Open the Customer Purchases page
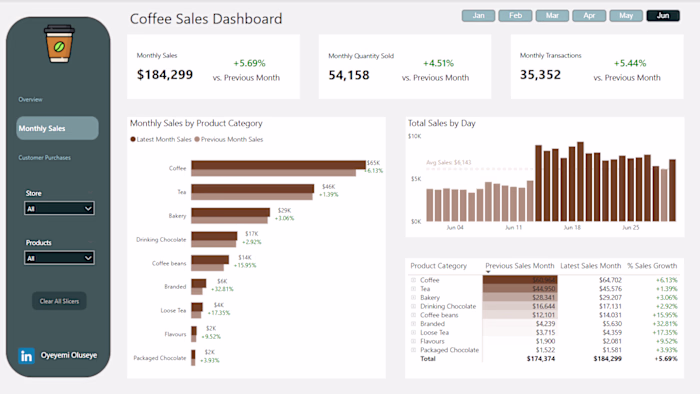The height and width of the screenshot is (394, 700). tap(45, 158)
